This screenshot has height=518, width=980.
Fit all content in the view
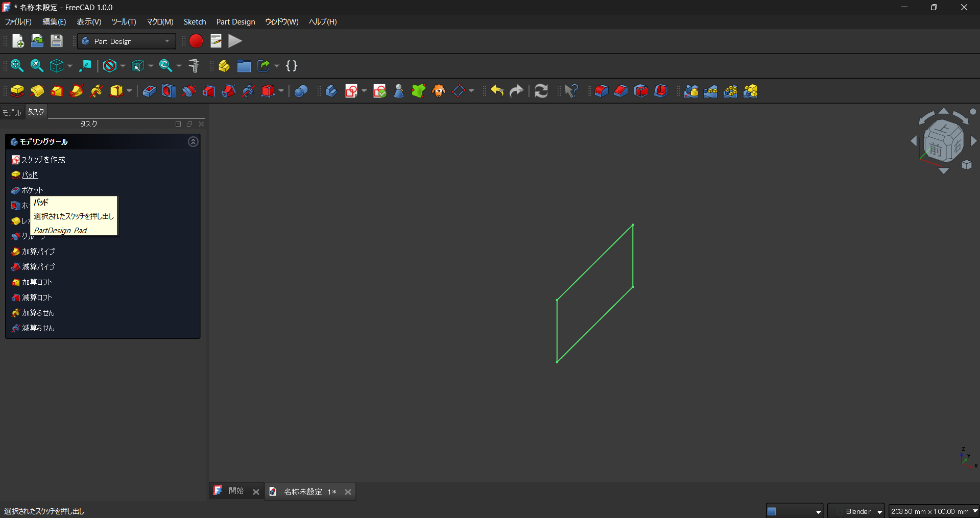[17, 66]
